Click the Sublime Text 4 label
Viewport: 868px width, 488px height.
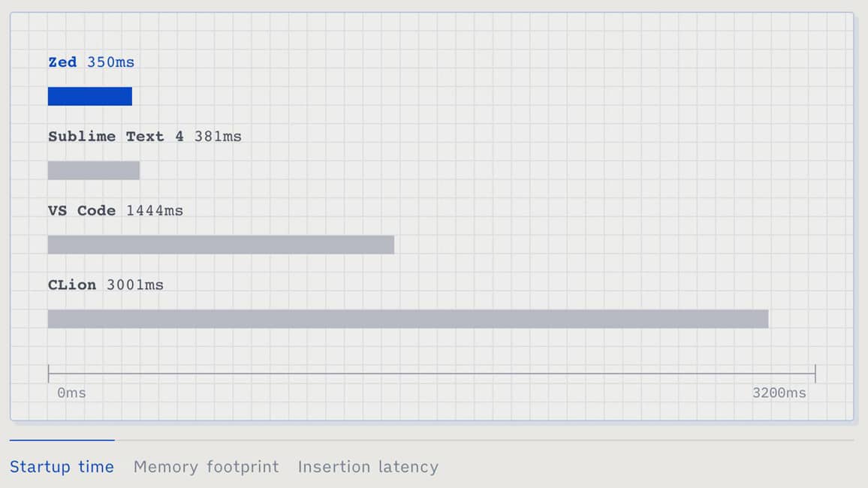[116, 137]
